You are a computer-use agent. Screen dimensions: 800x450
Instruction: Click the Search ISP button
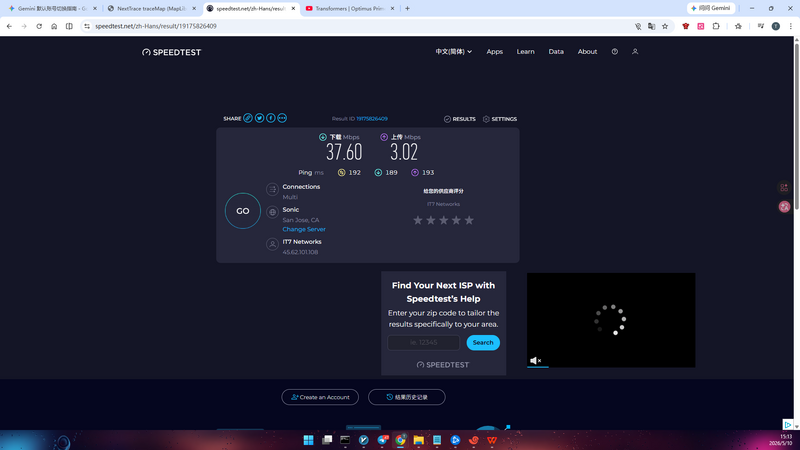(483, 343)
